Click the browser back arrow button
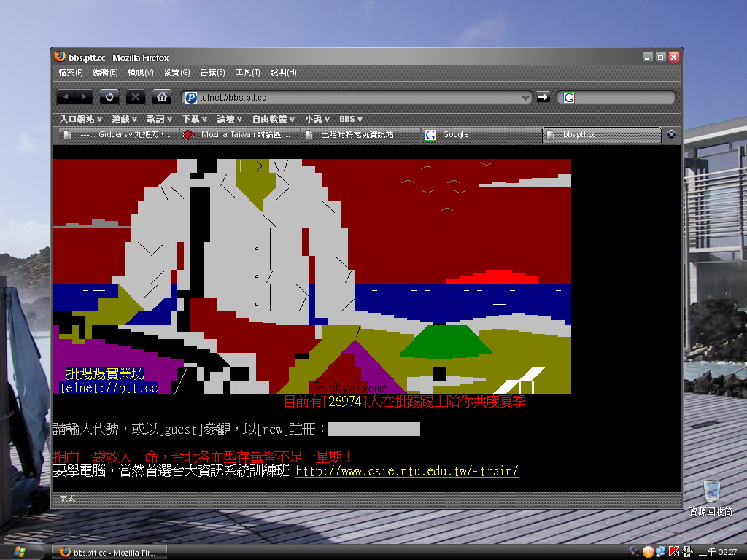Image resolution: width=747 pixels, height=560 pixels. 66,97
